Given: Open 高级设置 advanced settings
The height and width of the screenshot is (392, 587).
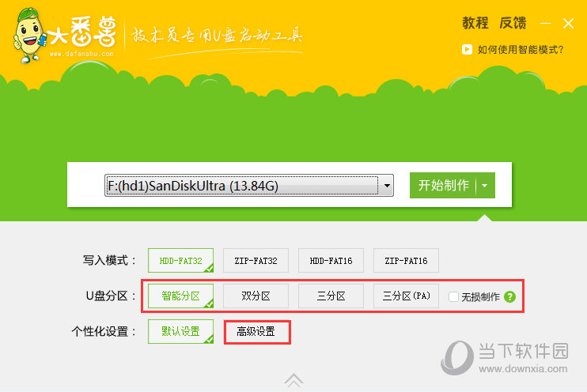Looking at the screenshot, I should [x=257, y=332].
